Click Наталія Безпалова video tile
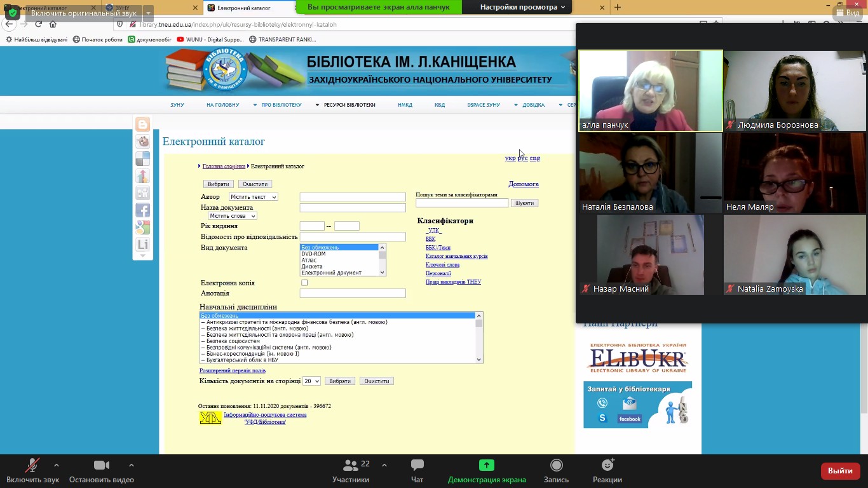The height and width of the screenshot is (488, 868). tap(651, 173)
